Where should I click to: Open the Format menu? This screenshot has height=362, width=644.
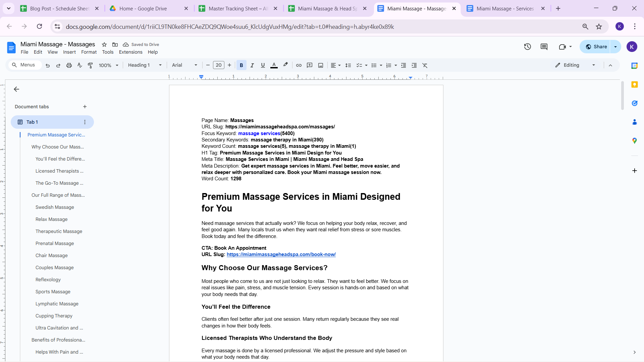89,52
